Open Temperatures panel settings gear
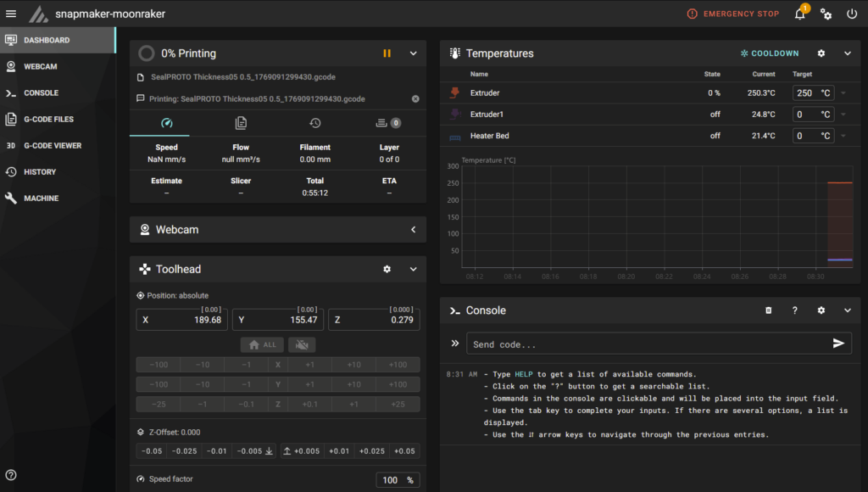The width and height of the screenshot is (868, 492). point(821,53)
